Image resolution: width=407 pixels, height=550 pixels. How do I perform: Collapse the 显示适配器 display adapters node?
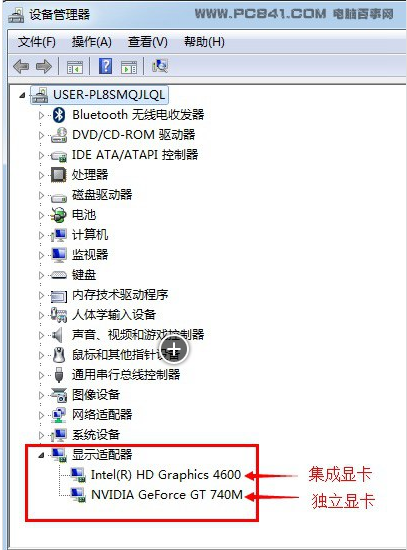41,455
